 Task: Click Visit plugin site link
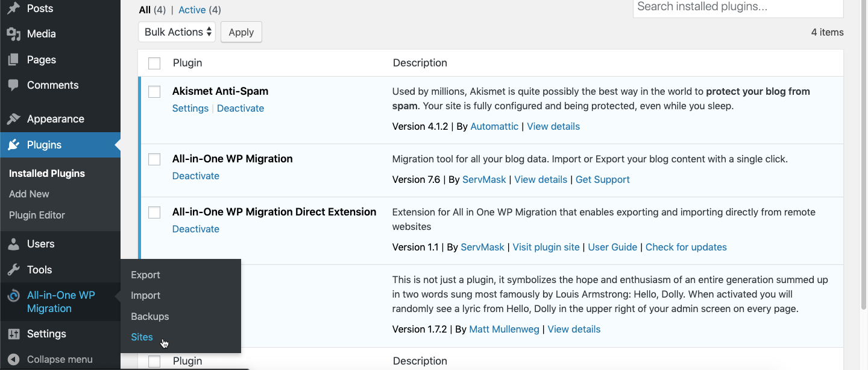[546, 247]
